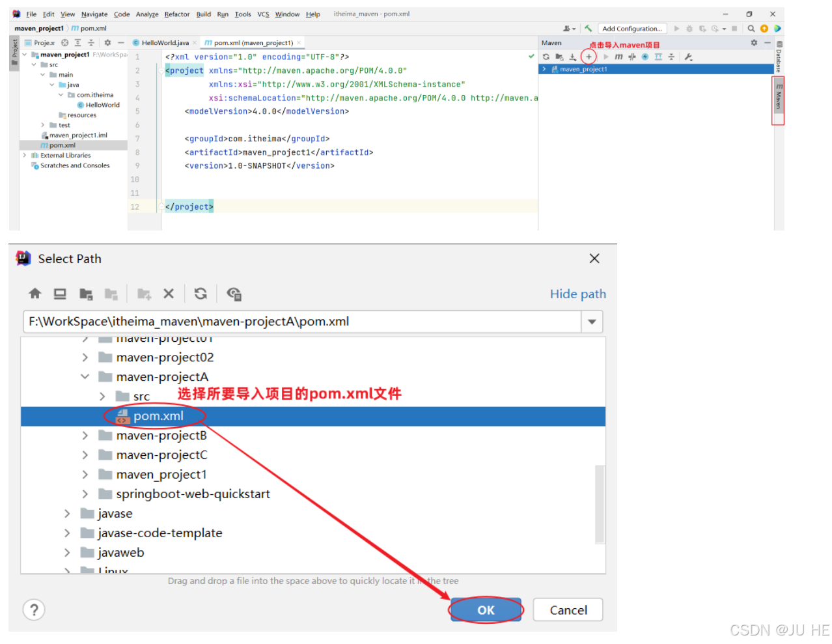Expand src under maven-projectA
The width and height of the screenshot is (832, 644).
[102, 396]
